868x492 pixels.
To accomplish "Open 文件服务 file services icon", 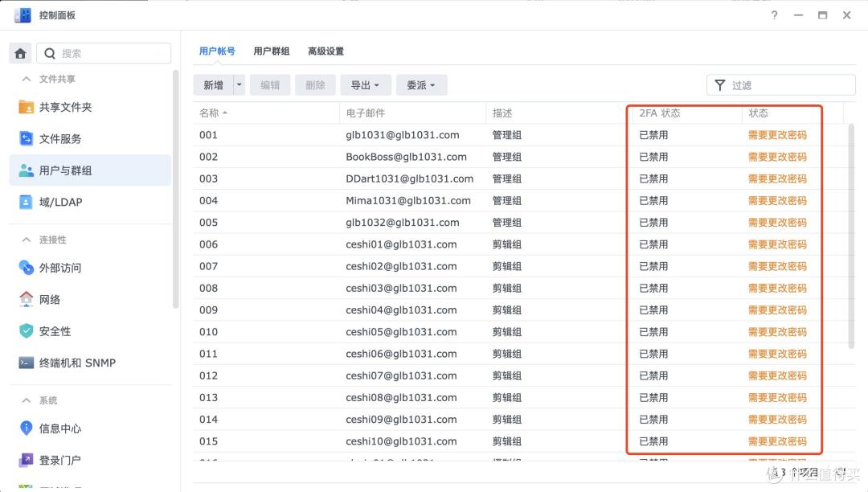I will tap(26, 138).
